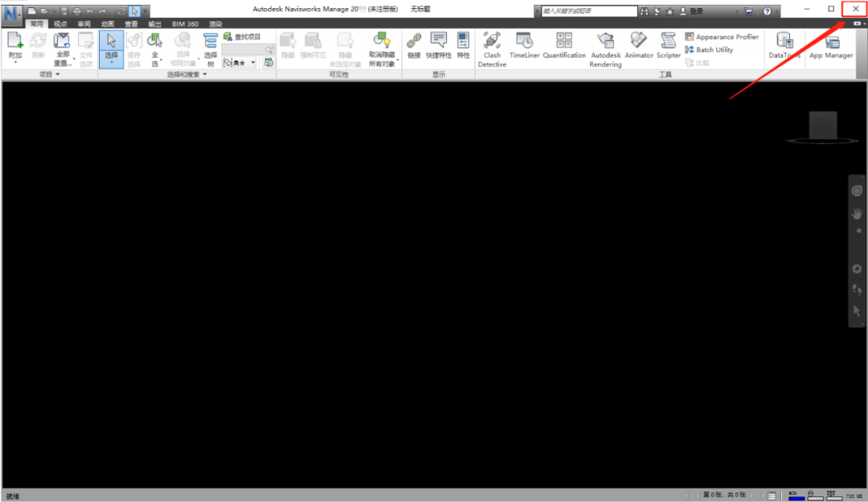Open the Quantification tool
Viewport: 868px width, 502px height.
point(564,45)
